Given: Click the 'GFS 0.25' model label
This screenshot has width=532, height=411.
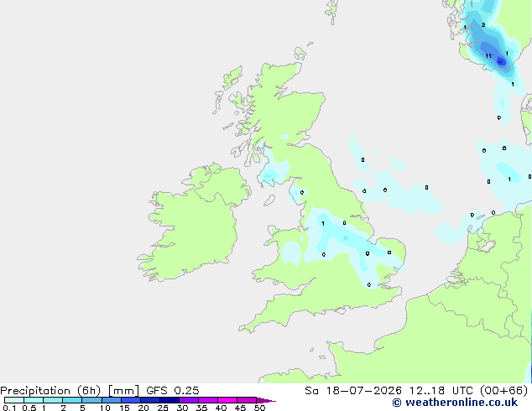Looking at the screenshot, I should [173, 391].
